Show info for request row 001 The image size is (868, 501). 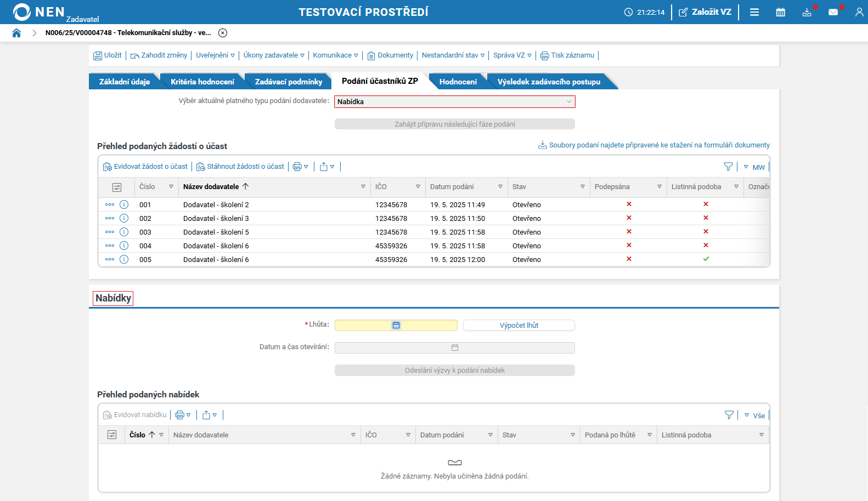coord(124,204)
